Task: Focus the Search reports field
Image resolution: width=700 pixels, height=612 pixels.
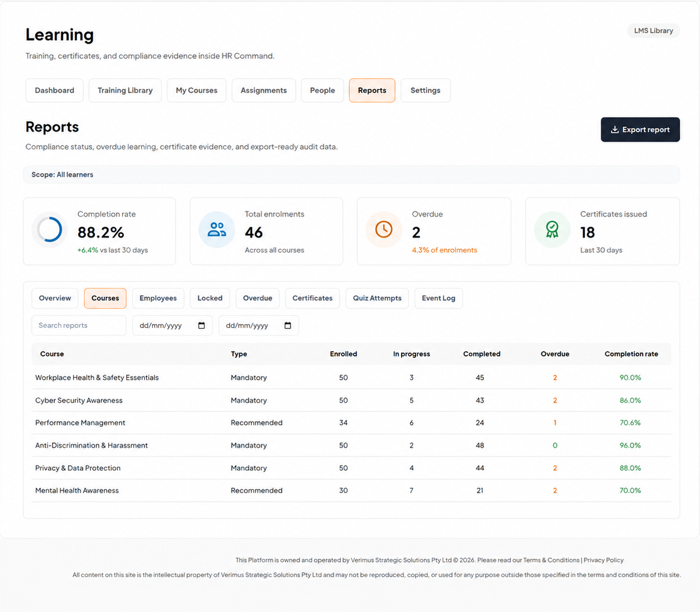Action: pos(79,325)
